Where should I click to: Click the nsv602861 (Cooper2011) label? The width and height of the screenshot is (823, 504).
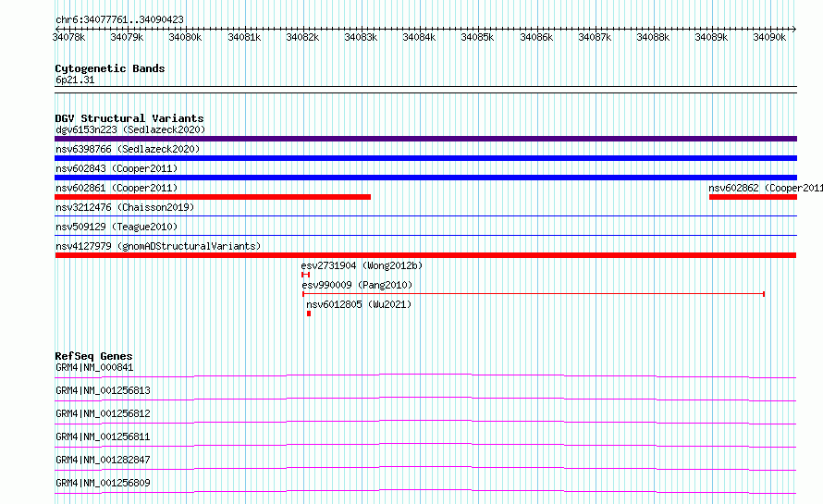pyautogui.click(x=117, y=188)
